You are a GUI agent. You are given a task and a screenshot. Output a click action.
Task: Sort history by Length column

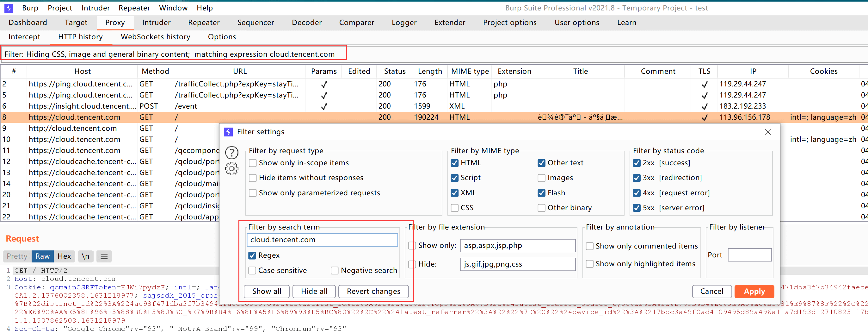pyautogui.click(x=430, y=72)
